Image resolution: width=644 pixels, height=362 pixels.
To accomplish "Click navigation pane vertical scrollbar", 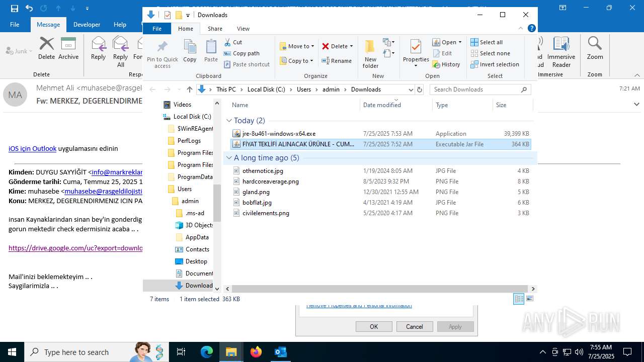I will click(217, 203).
